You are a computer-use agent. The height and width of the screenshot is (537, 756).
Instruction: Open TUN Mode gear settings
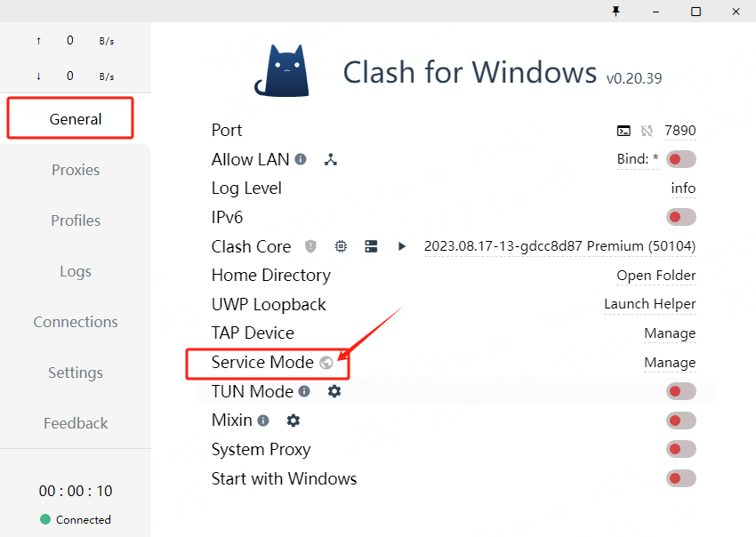pyautogui.click(x=334, y=391)
